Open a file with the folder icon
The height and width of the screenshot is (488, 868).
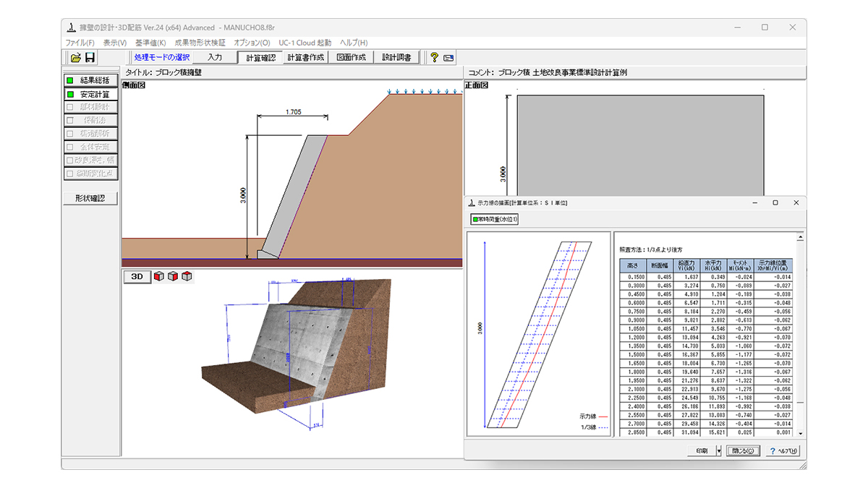click(x=75, y=58)
